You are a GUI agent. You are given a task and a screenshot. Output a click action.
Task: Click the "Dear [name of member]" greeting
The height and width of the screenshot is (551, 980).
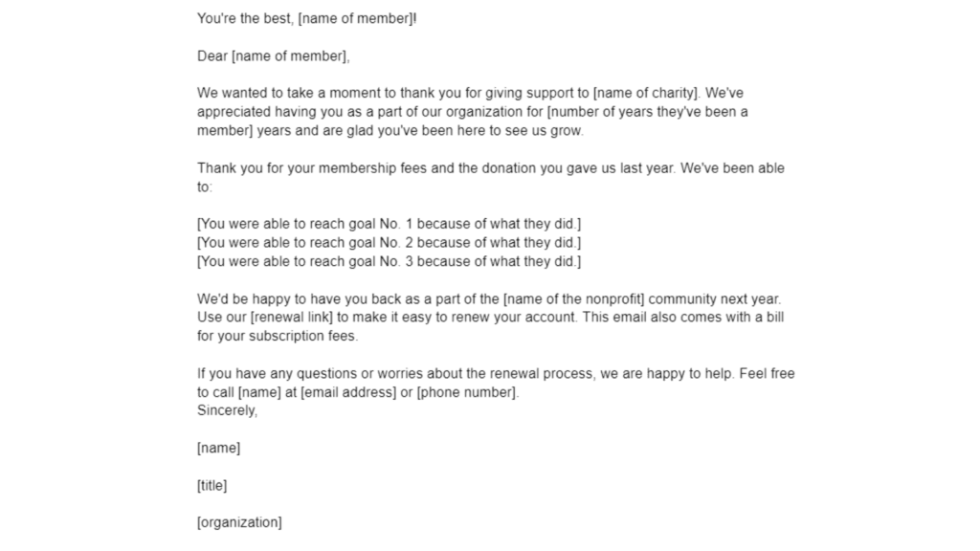(x=273, y=56)
